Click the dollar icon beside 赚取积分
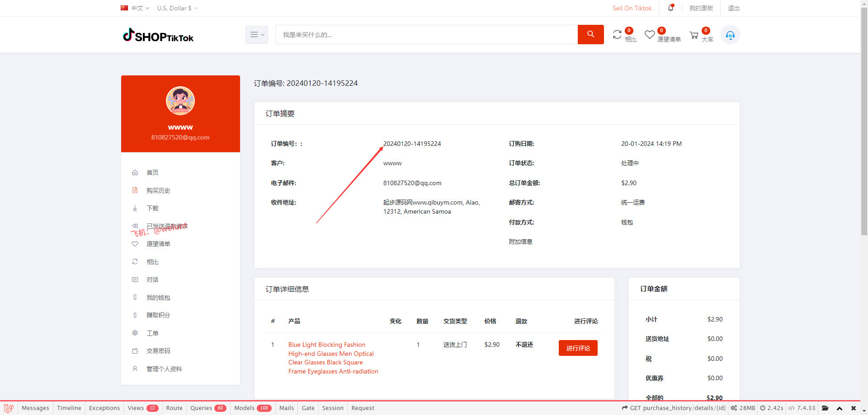The height and width of the screenshot is (415, 868). 135,315
